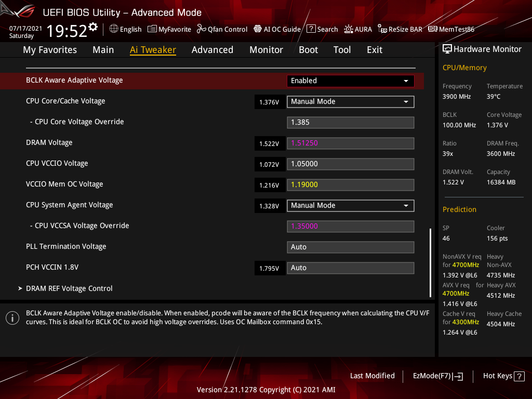
Task: Select VCCIO Mem OC Voltage label
Action: click(64, 184)
